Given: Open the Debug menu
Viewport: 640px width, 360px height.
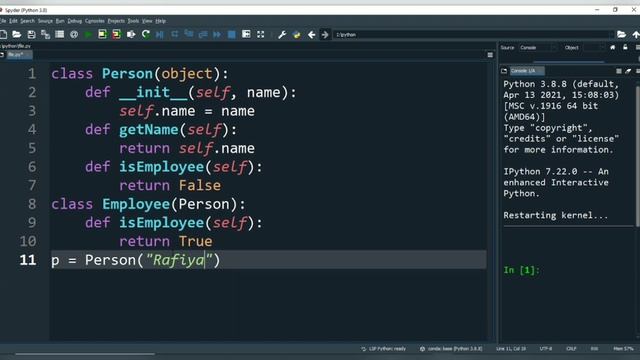Looking at the screenshot, I should (75, 21).
